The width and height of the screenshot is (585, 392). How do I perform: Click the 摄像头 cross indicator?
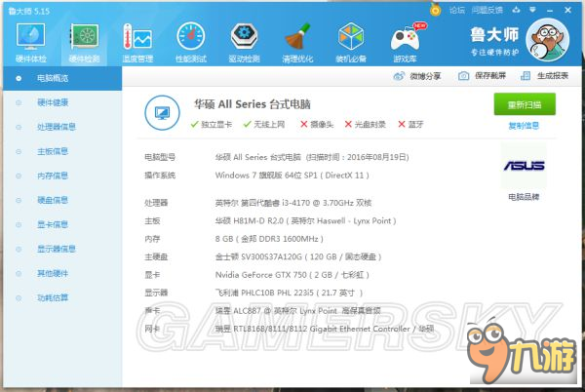point(317,124)
